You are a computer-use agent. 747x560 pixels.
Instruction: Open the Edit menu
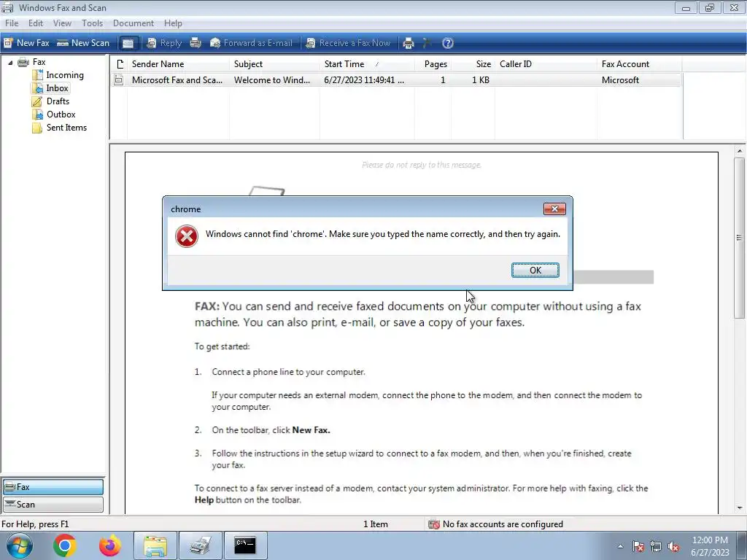click(x=36, y=23)
